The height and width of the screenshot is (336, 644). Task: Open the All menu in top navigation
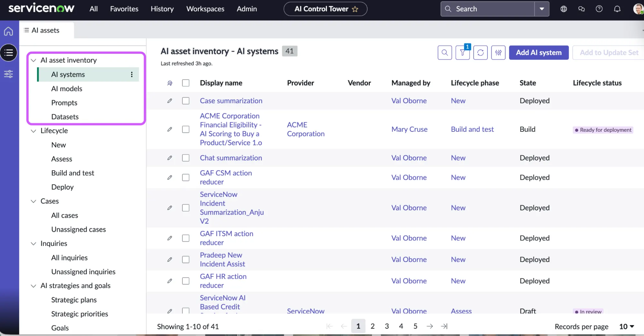pos(93,9)
